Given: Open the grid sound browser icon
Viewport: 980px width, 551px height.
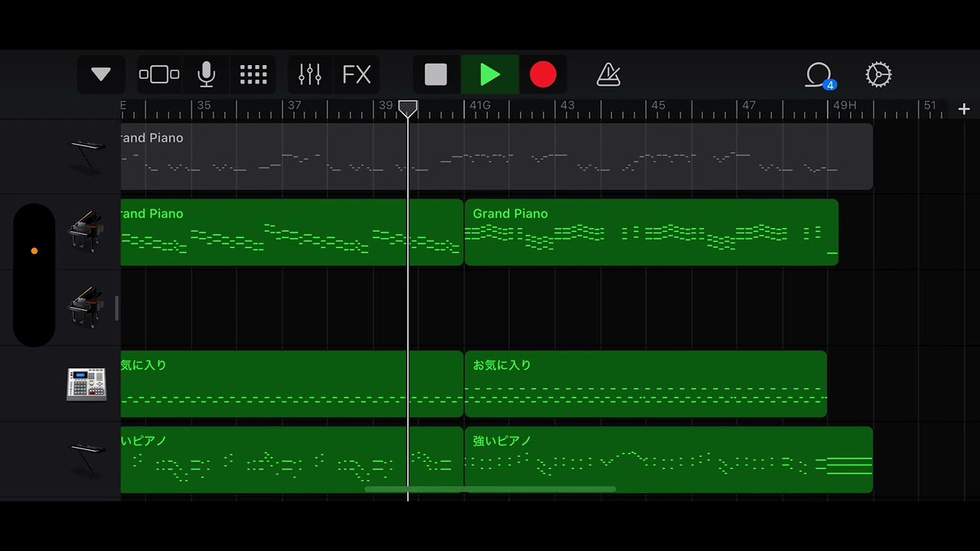Looking at the screenshot, I should pos(253,74).
